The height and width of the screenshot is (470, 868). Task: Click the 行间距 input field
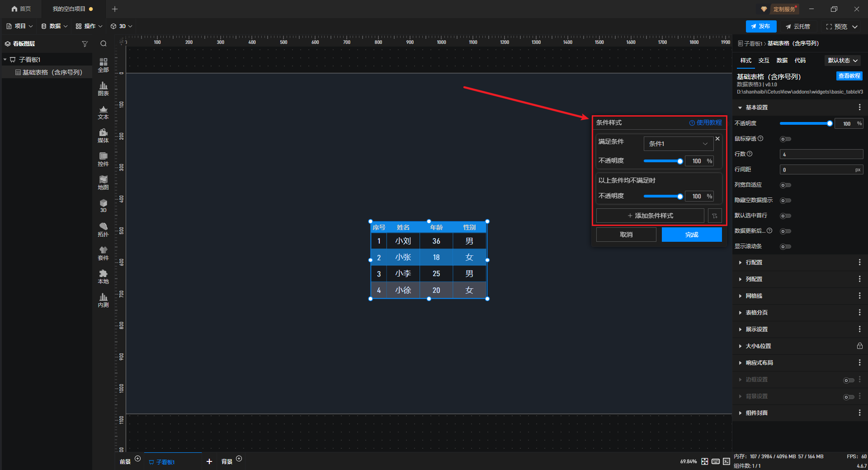816,170
